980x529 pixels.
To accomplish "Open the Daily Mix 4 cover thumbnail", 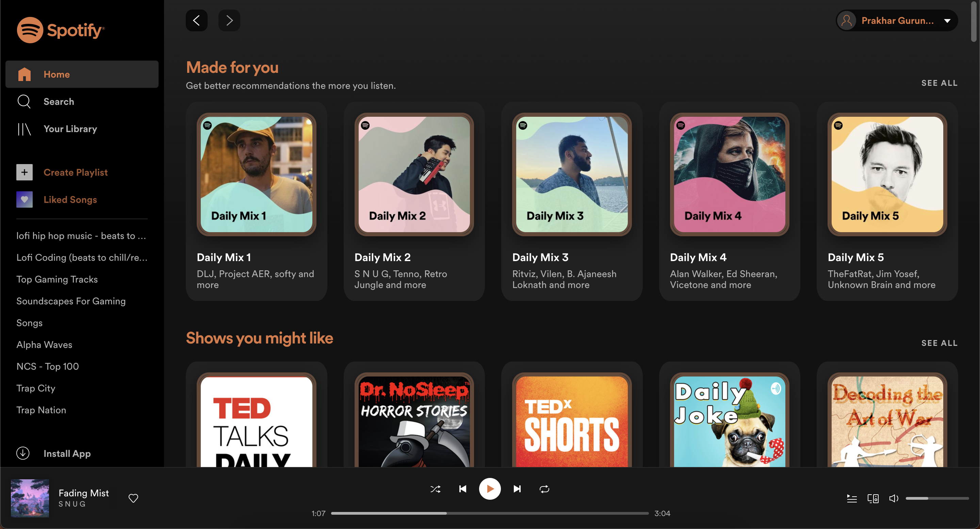I will [729, 174].
